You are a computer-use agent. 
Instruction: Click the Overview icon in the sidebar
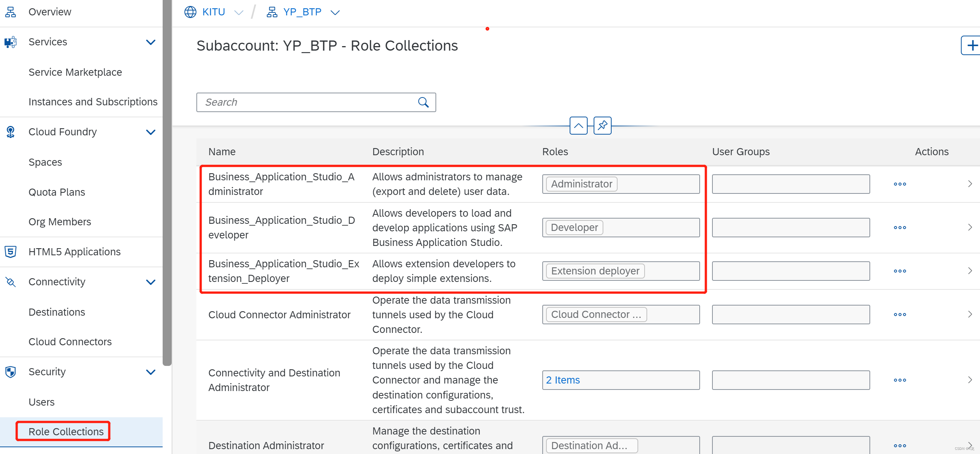click(x=10, y=11)
